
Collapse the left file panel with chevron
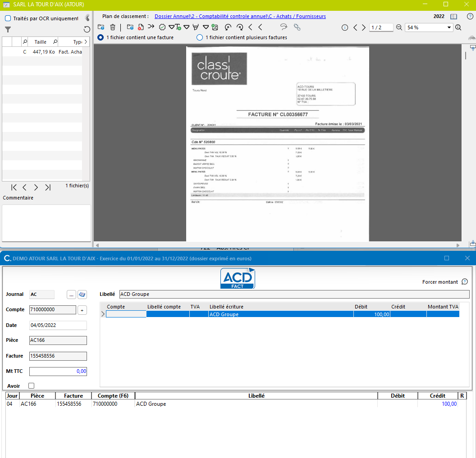coord(87,18)
